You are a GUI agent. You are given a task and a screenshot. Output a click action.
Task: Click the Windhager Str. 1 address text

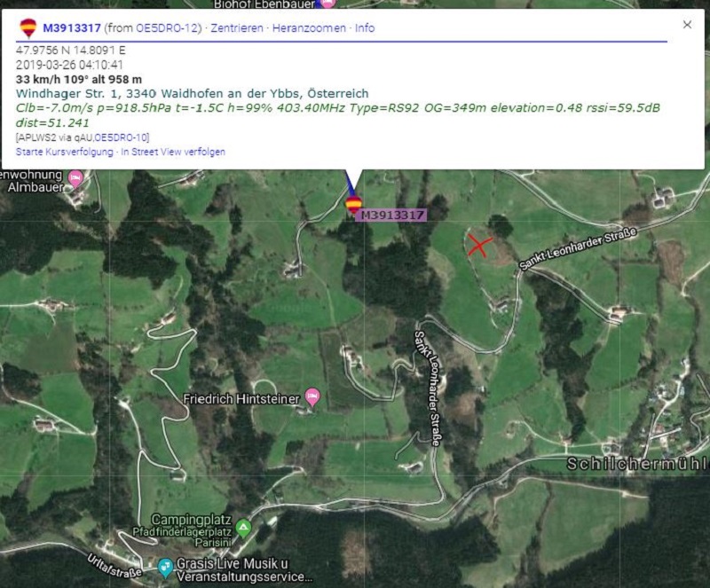192,94
